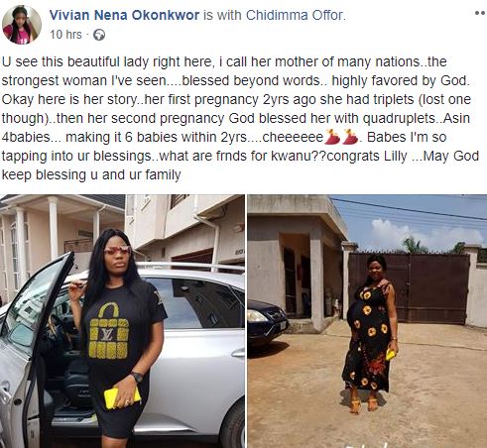Screen dimensions: 487x448
Task: Click the 10 hrs timestamp
Action: (x=65, y=35)
